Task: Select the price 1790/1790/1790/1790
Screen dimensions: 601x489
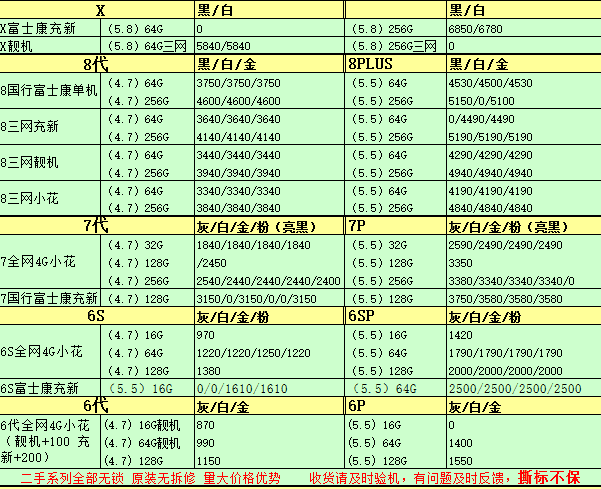Action: tap(505, 353)
